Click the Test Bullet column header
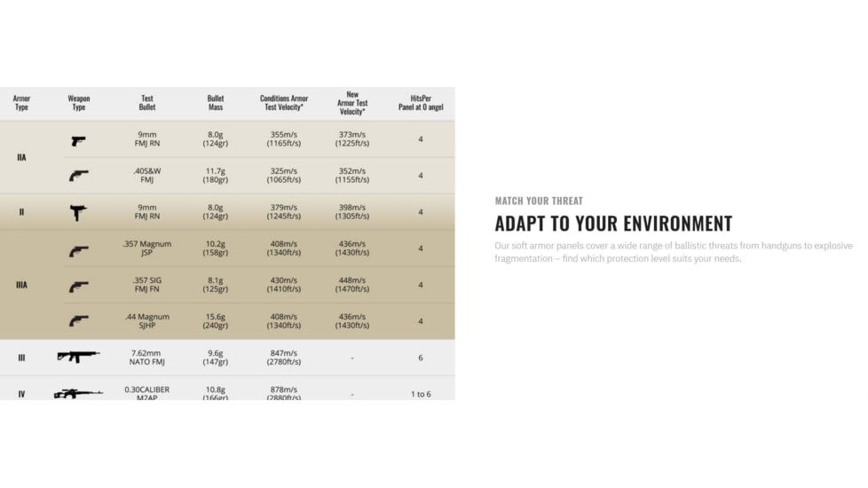 [x=147, y=103]
